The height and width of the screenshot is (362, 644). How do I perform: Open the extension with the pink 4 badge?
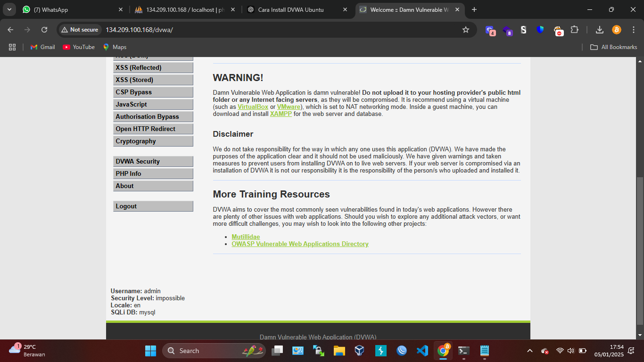[490, 30]
